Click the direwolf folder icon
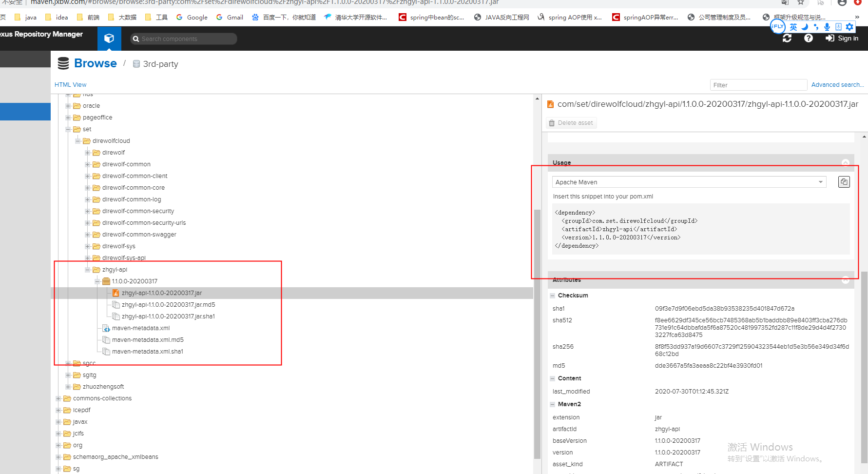 pos(96,153)
